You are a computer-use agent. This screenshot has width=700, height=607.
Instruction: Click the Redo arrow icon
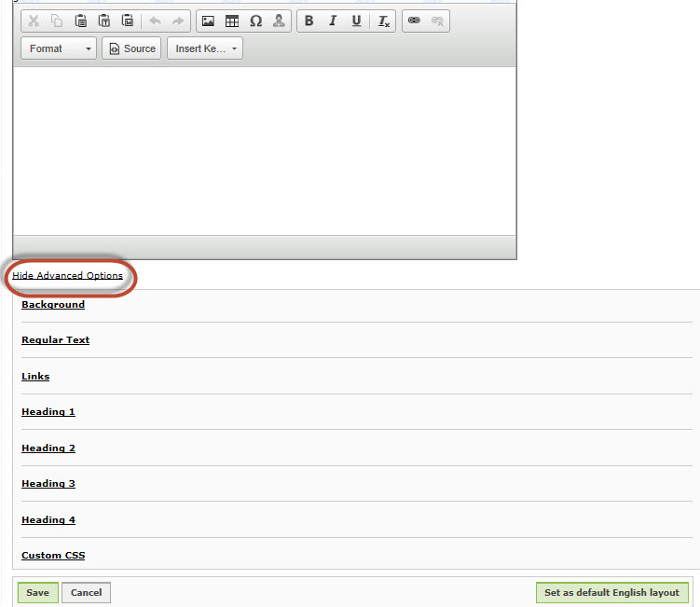[x=178, y=21]
